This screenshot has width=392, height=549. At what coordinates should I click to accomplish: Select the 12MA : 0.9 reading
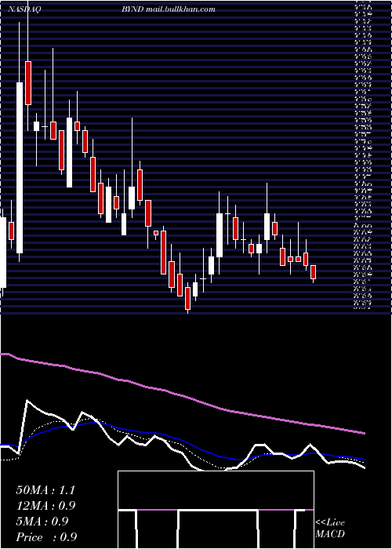coord(45,506)
